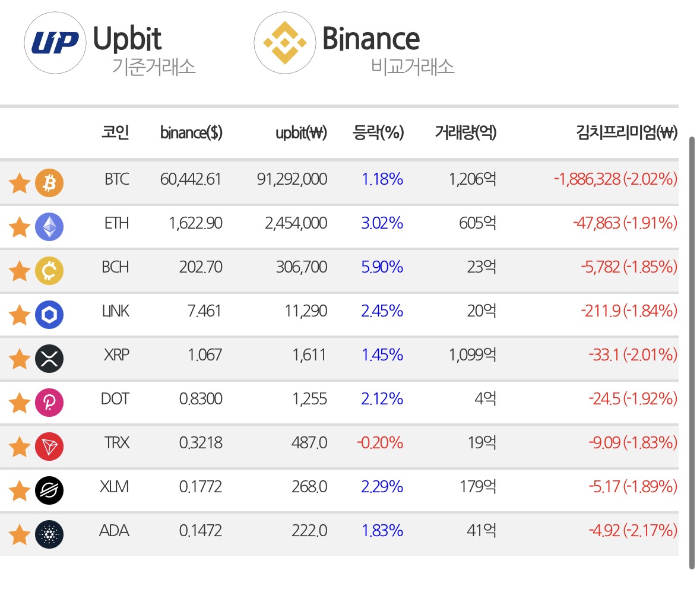
Task: Click the Binance exchange logo
Action: tap(285, 43)
